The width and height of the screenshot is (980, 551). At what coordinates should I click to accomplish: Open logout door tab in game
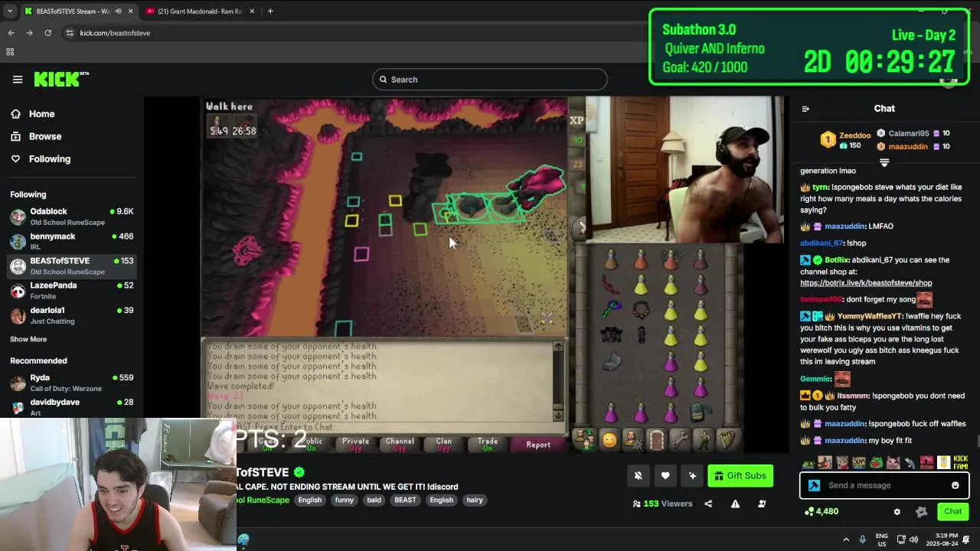(656, 439)
